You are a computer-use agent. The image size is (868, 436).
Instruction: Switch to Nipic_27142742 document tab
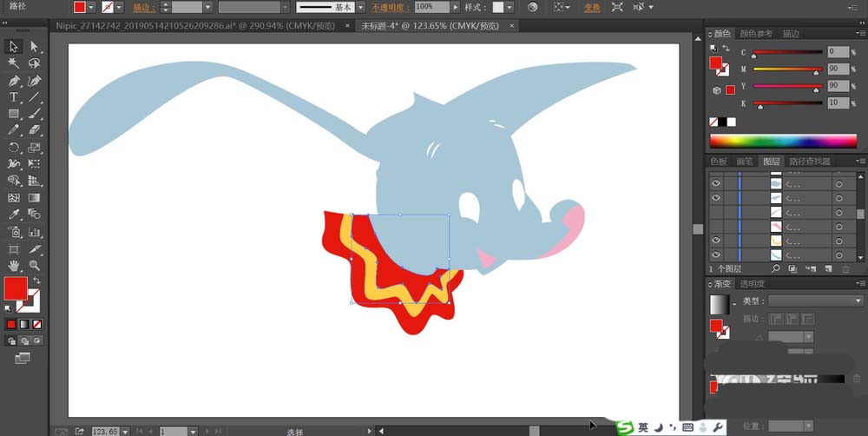(196, 25)
